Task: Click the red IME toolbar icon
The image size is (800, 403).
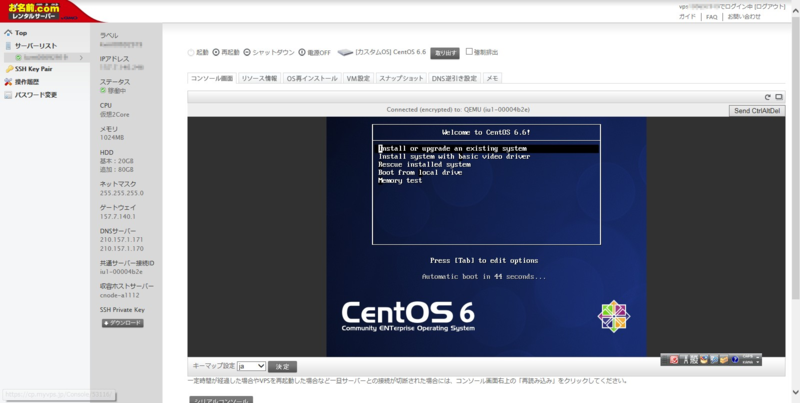Action: click(674, 360)
